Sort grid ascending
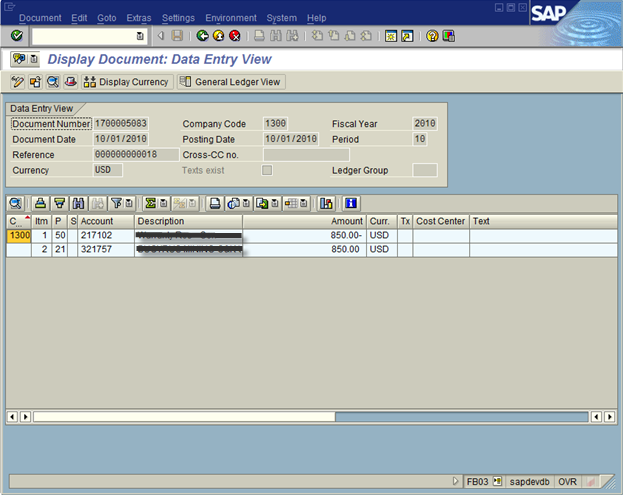This screenshot has width=623, height=495. 40,204
